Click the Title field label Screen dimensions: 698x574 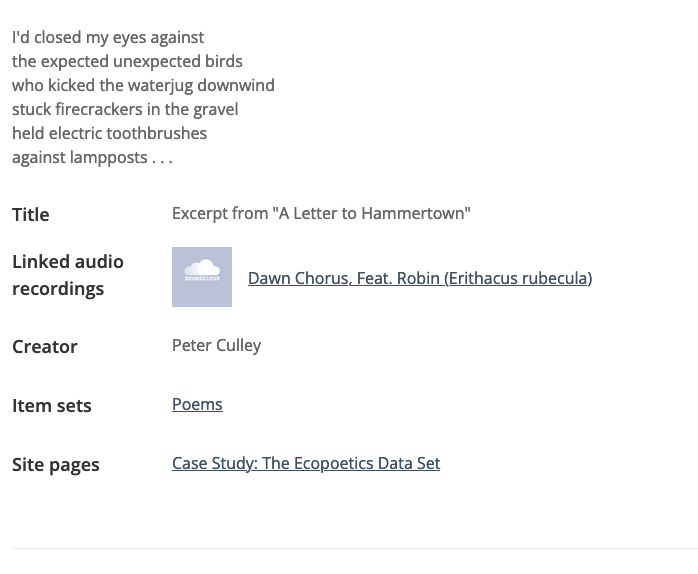tap(31, 215)
